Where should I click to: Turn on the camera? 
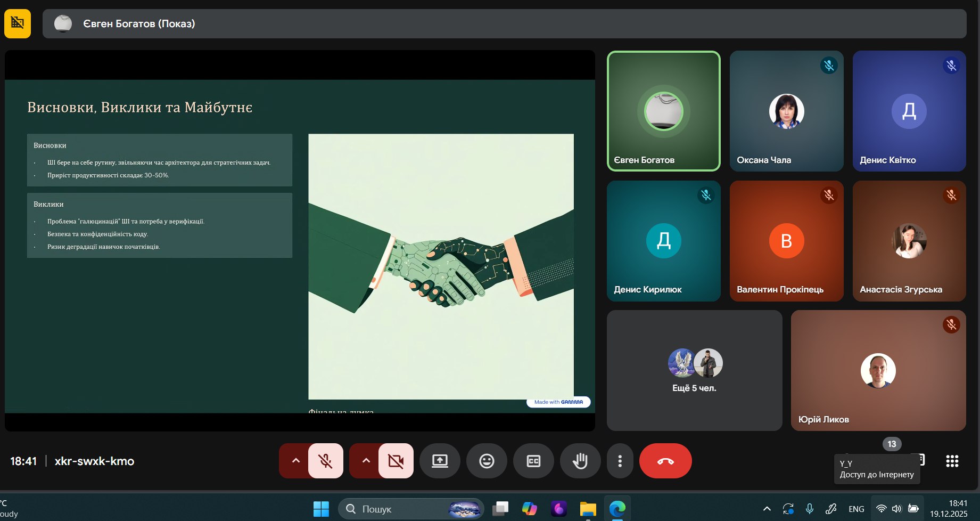[396, 461]
